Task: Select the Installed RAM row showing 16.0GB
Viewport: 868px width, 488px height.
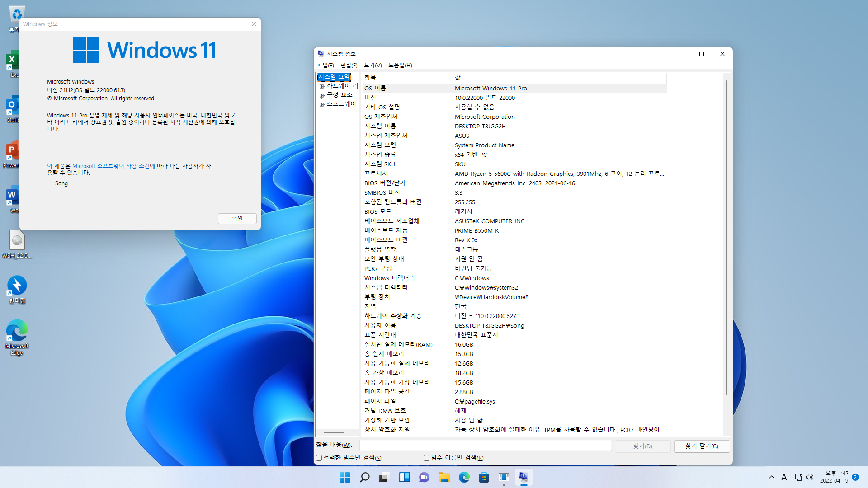Action: 514,344
